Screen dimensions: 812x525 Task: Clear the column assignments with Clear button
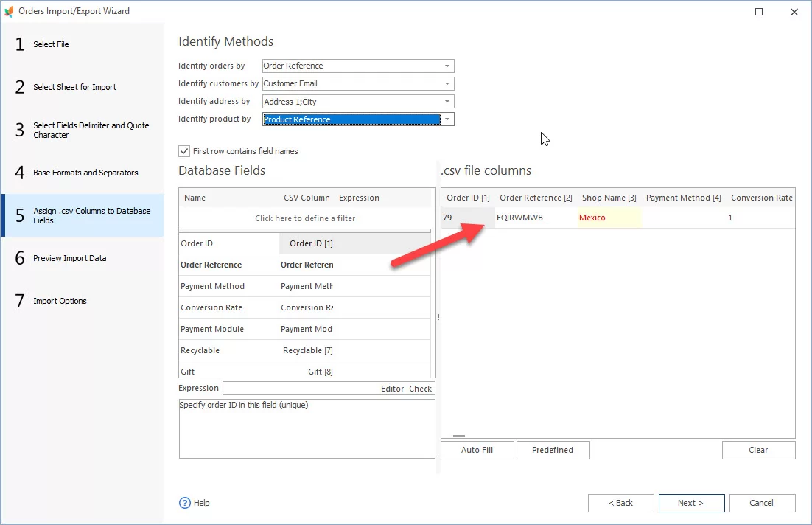(758, 450)
